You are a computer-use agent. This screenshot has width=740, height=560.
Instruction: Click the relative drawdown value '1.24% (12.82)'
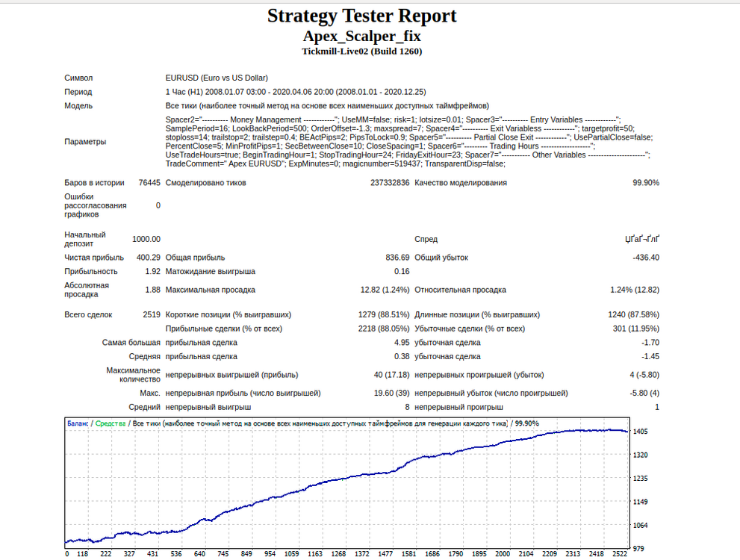pos(635,290)
